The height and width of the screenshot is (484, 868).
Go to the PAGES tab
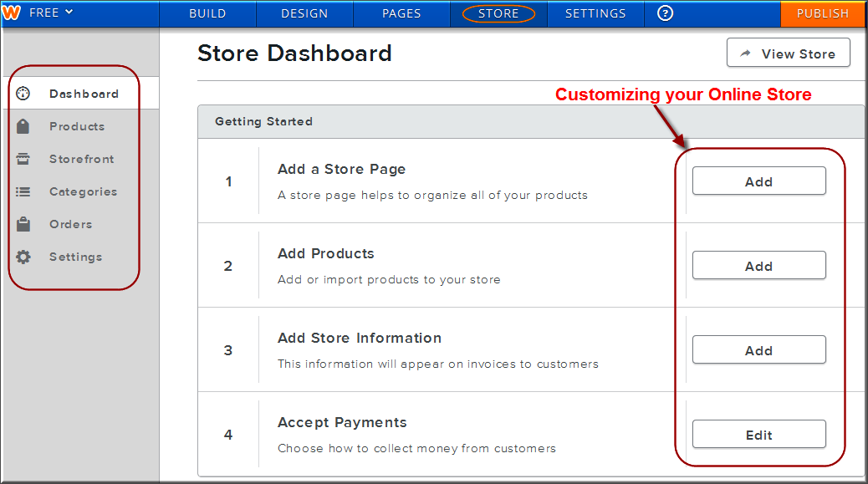click(401, 13)
